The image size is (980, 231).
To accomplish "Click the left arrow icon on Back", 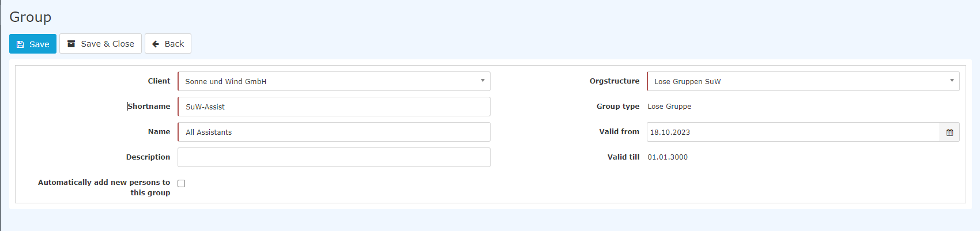I will tap(156, 44).
